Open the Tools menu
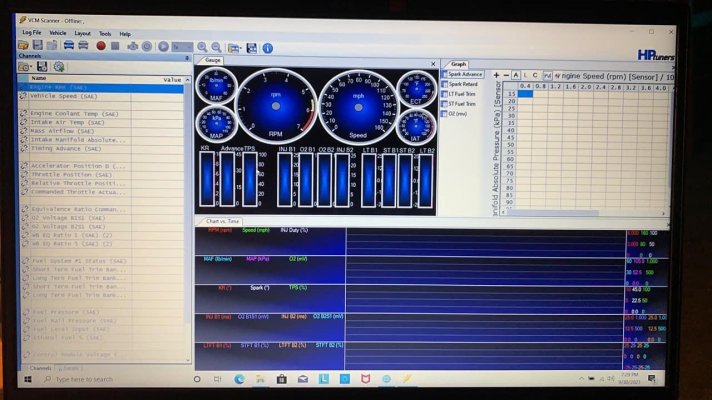Image resolution: width=712 pixels, height=400 pixels. (105, 34)
